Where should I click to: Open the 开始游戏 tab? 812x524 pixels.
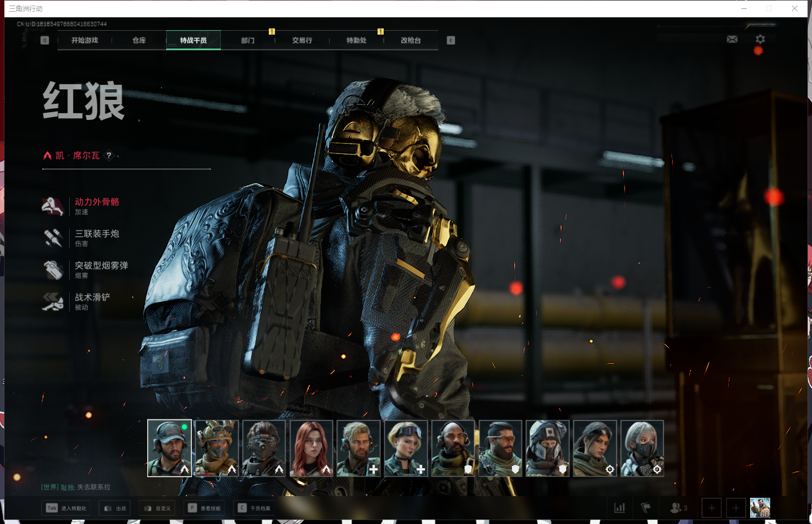85,40
